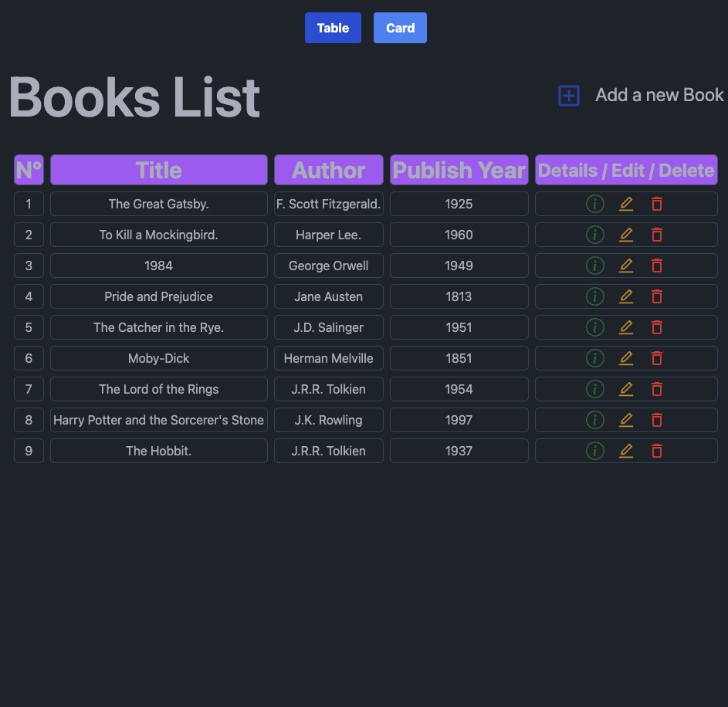Show details for The Lord of the Rings
728x707 pixels.
tap(594, 389)
